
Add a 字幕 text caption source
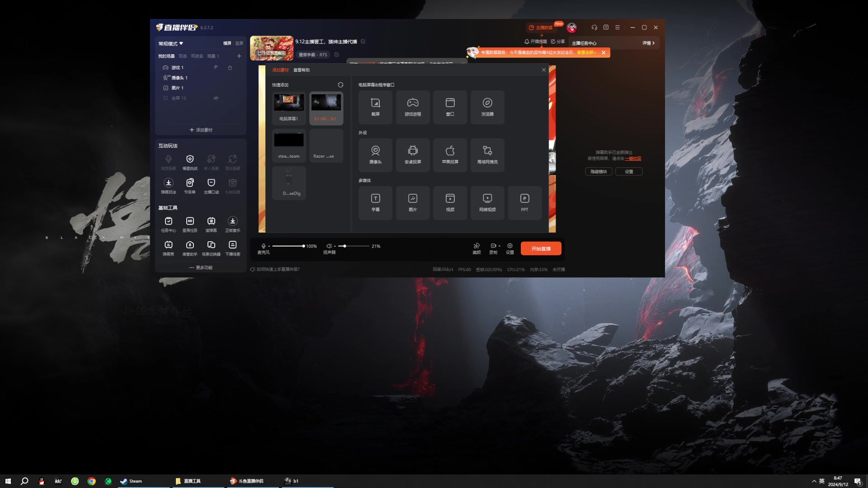point(375,203)
